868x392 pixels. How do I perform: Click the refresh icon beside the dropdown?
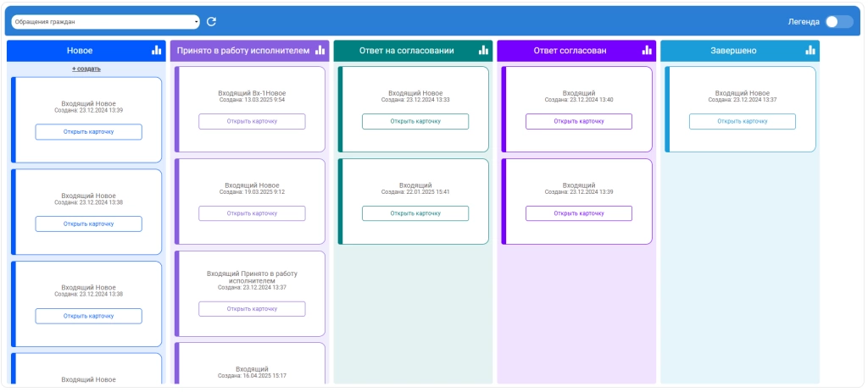point(212,22)
